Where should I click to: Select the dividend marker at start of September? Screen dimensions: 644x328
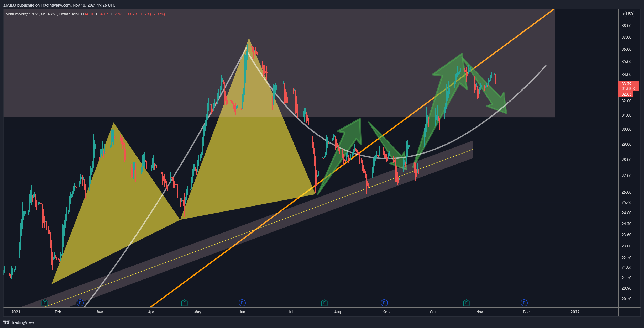(384, 303)
